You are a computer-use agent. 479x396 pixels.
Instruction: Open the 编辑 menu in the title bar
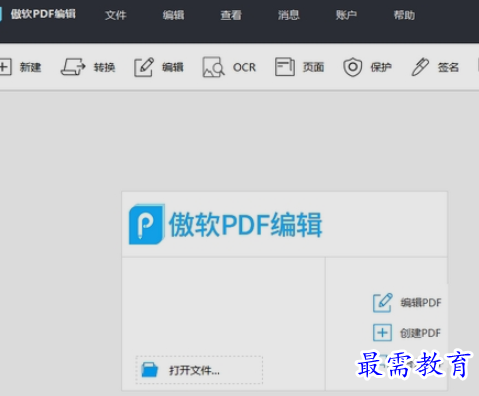[173, 15]
